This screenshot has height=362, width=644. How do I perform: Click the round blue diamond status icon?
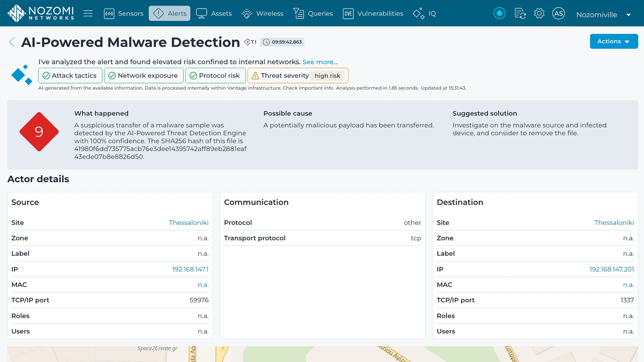click(499, 13)
